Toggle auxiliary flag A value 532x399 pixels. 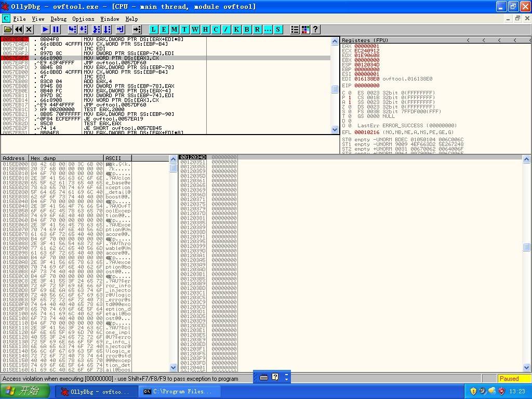pyautogui.click(x=350, y=102)
